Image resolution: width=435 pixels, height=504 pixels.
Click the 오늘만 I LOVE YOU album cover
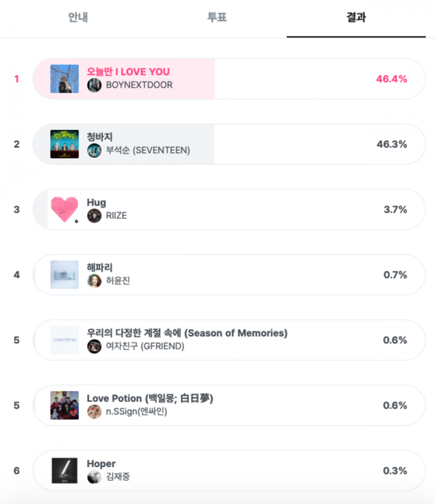(x=64, y=79)
